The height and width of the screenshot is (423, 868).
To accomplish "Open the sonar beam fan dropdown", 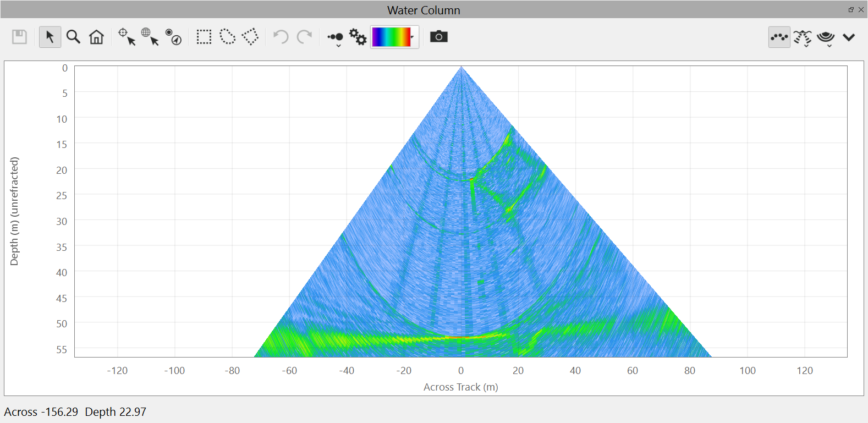I will 803,38.
